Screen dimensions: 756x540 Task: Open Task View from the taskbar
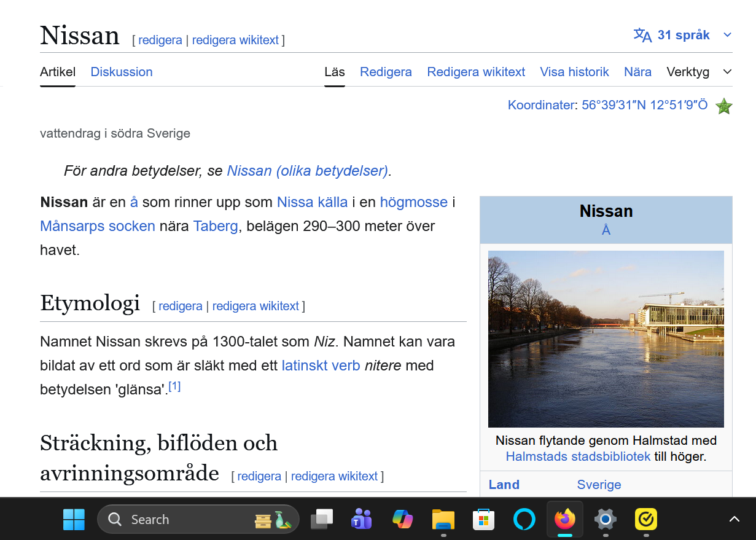pyautogui.click(x=322, y=520)
